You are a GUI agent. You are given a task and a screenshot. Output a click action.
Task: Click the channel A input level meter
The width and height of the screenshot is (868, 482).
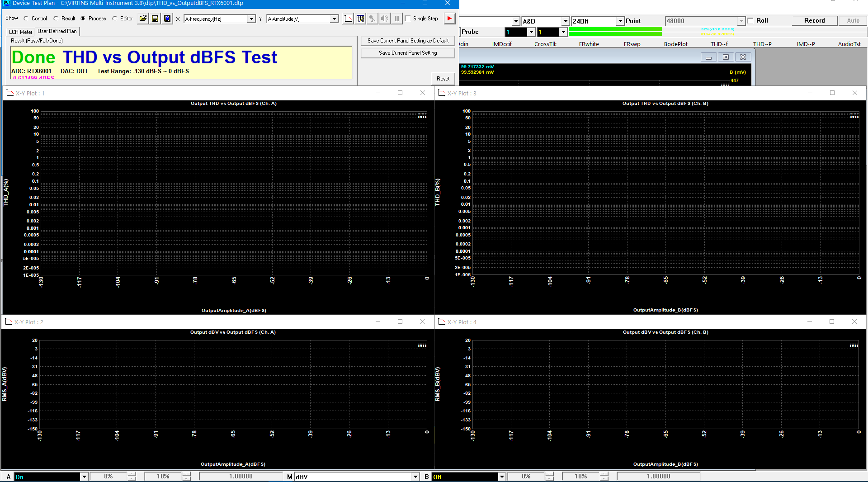[x=718, y=29]
